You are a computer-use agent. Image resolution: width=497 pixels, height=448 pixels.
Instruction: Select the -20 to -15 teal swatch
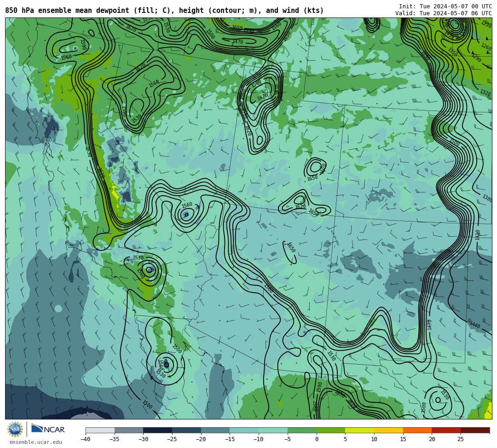215,430
